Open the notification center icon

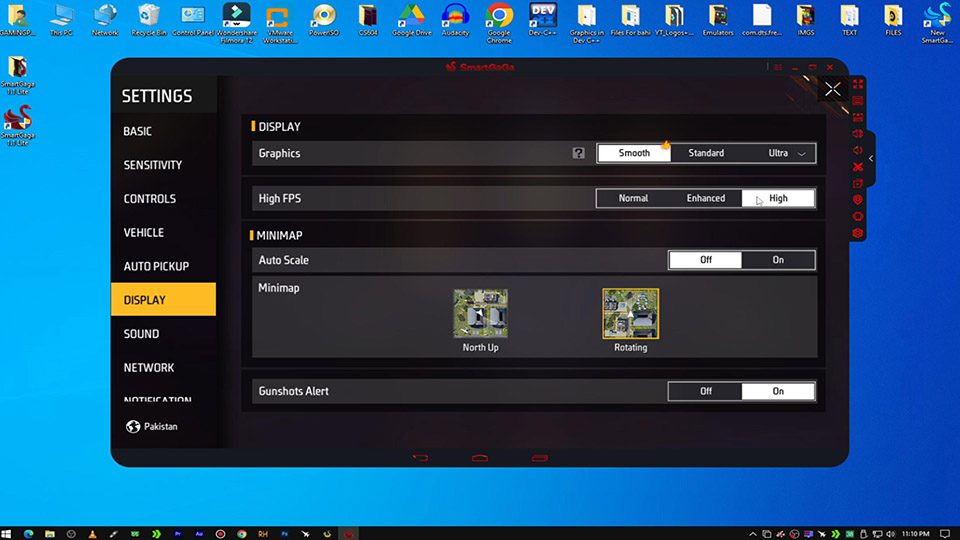click(x=945, y=534)
